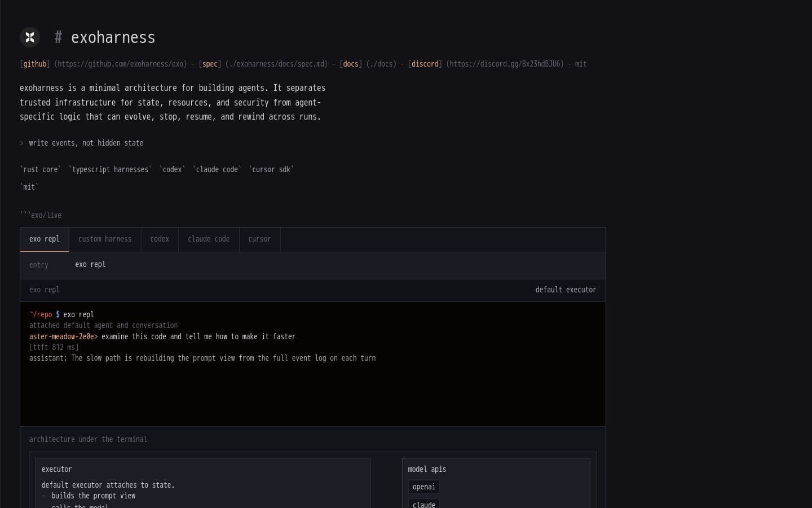The width and height of the screenshot is (812, 508).
Task: Click the openai model api chip
Action: [x=424, y=487]
